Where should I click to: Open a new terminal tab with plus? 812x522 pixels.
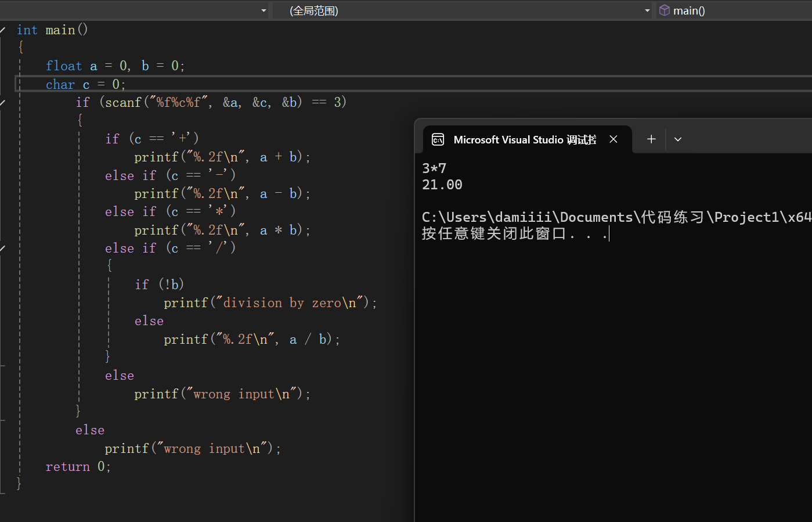(x=651, y=139)
